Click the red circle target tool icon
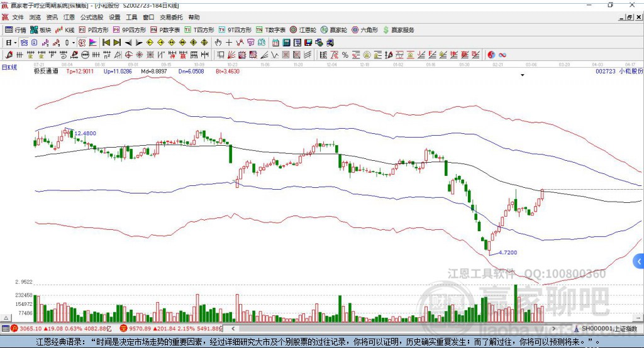644x348 pixels. pyautogui.click(x=128, y=55)
